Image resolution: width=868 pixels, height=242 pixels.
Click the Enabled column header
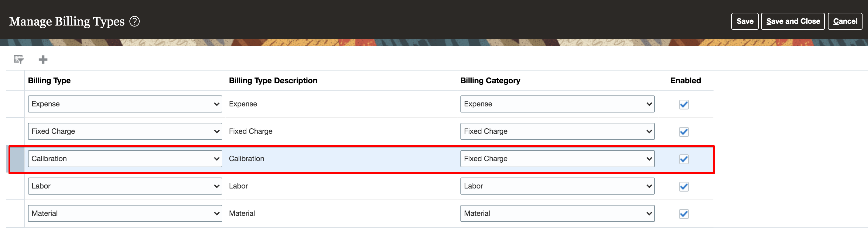pos(685,81)
